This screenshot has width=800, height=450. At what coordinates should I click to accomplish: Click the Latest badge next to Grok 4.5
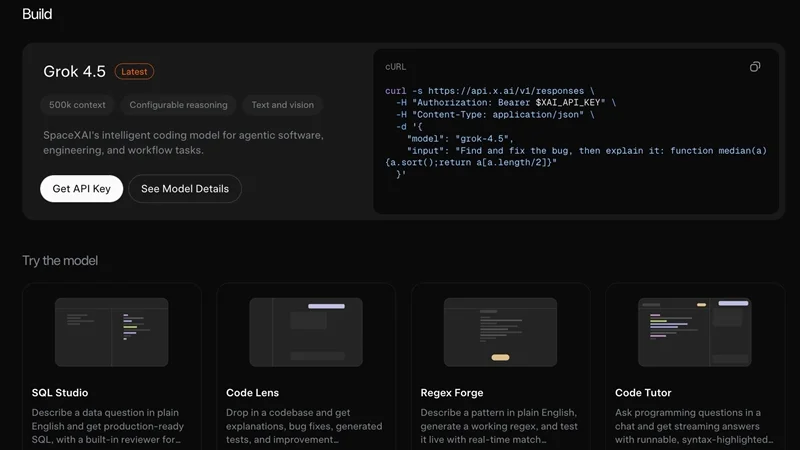point(134,71)
